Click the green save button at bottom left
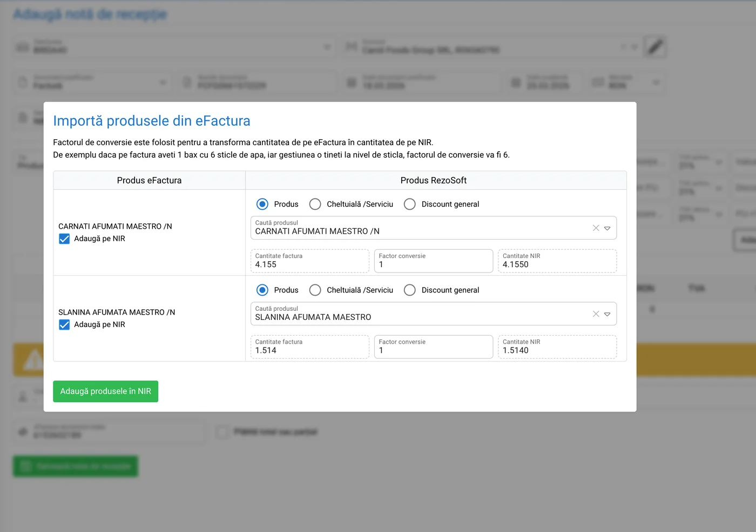This screenshot has width=756, height=532. point(75,466)
